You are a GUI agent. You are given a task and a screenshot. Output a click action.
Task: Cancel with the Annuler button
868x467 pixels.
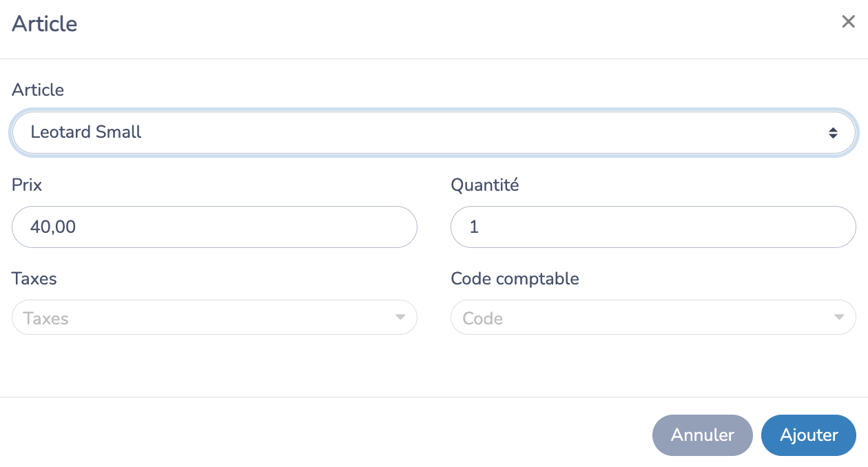[x=702, y=435]
